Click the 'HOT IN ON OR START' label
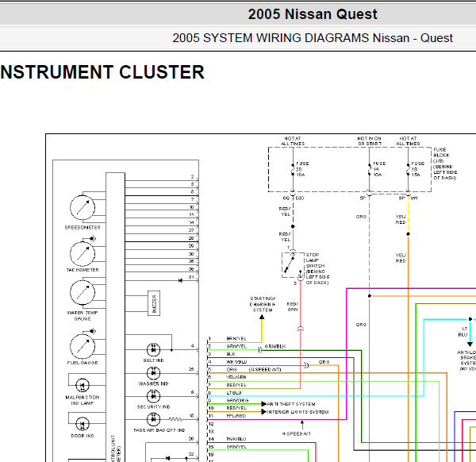Image resolution: width=476 pixels, height=462 pixels. (369, 141)
